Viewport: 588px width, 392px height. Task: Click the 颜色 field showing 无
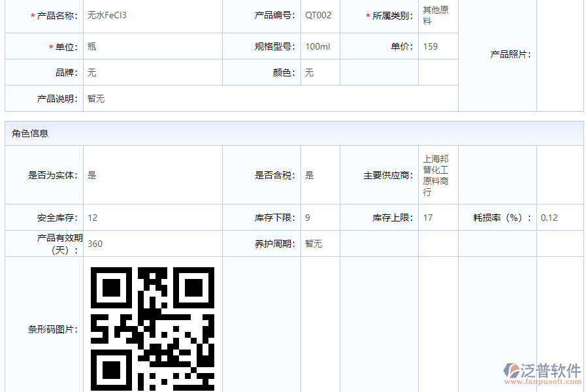308,73
